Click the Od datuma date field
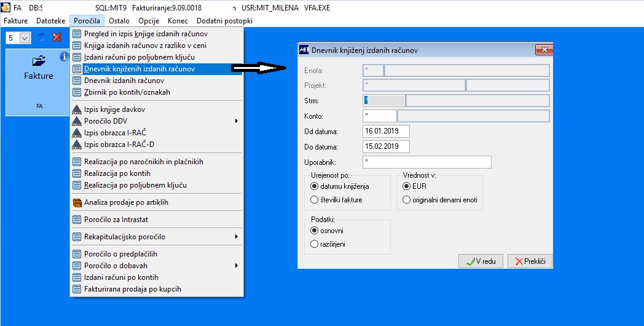 tap(386, 132)
